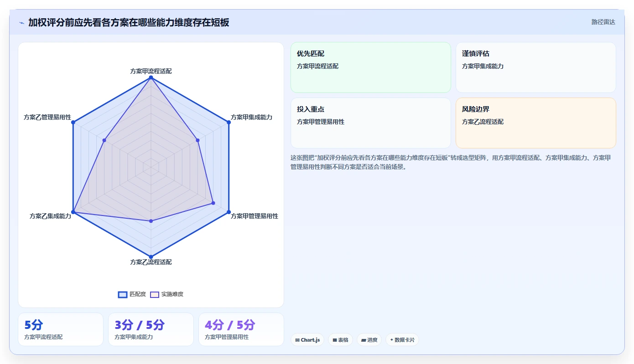
Task: Click the 实施难度 inner point toward 方案乙管理易用性
Action: click(x=104, y=140)
